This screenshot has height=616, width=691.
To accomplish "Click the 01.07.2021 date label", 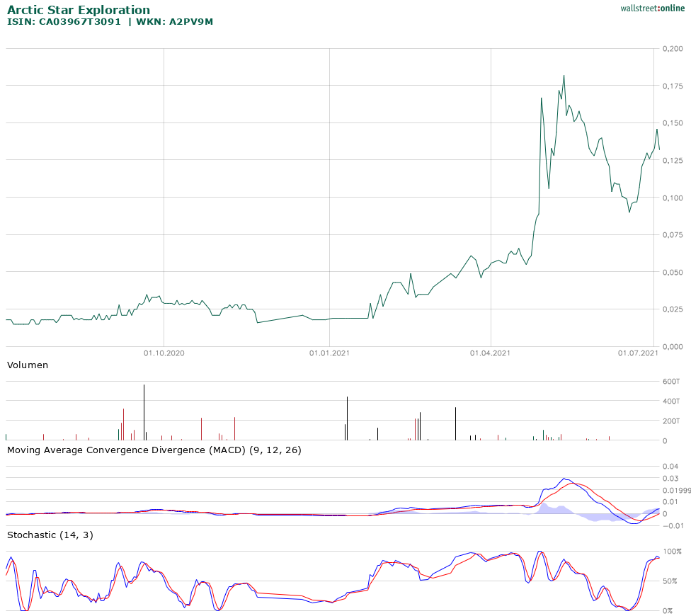I will coord(638,353).
